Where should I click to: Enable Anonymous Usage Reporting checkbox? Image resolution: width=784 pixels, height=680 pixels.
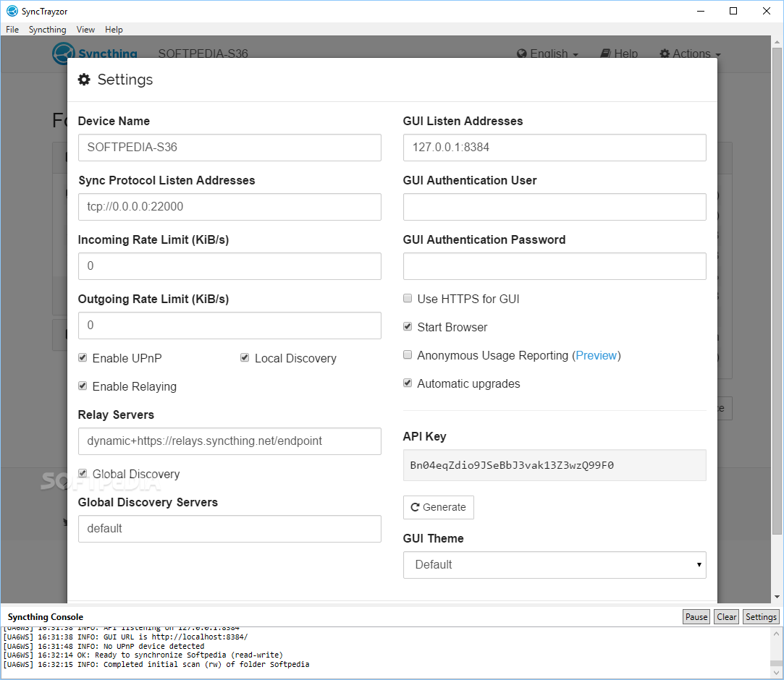tap(408, 354)
